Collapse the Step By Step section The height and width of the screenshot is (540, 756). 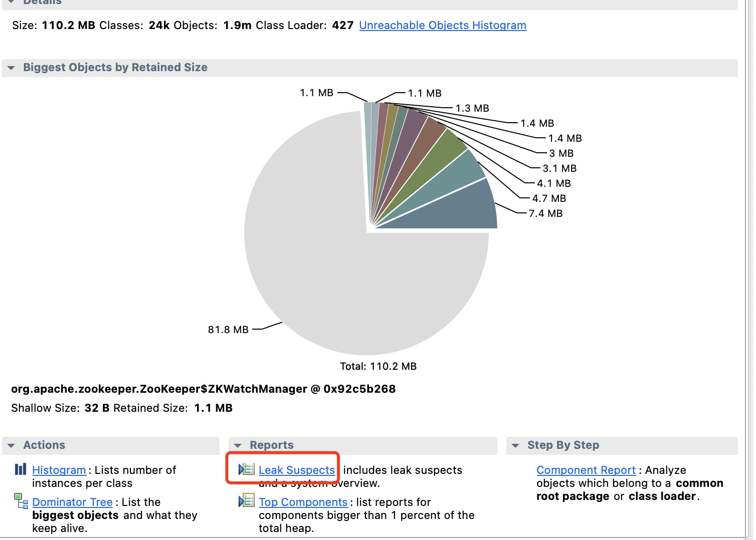[x=515, y=445]
